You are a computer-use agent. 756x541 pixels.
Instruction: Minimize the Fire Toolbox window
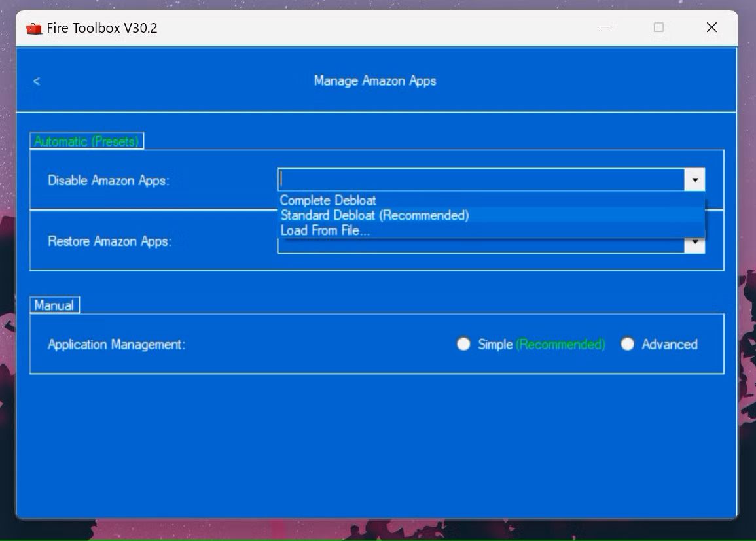tap(605, 27)
